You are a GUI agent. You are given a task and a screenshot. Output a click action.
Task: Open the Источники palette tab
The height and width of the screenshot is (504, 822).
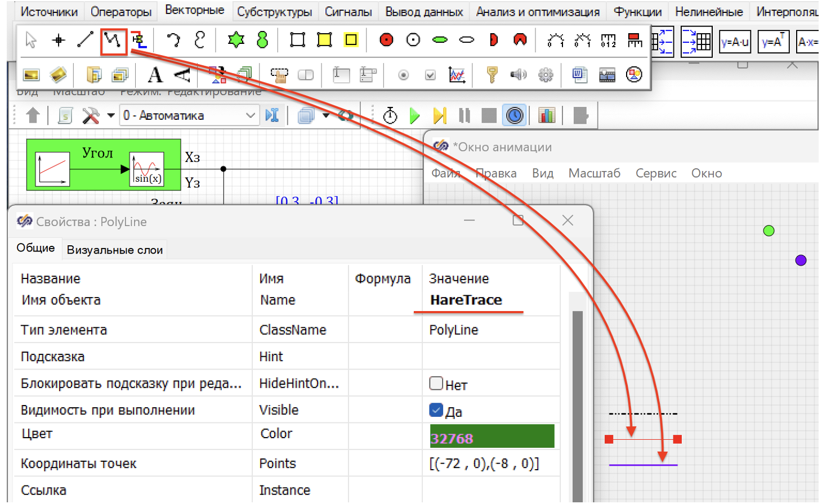[49, 11]
